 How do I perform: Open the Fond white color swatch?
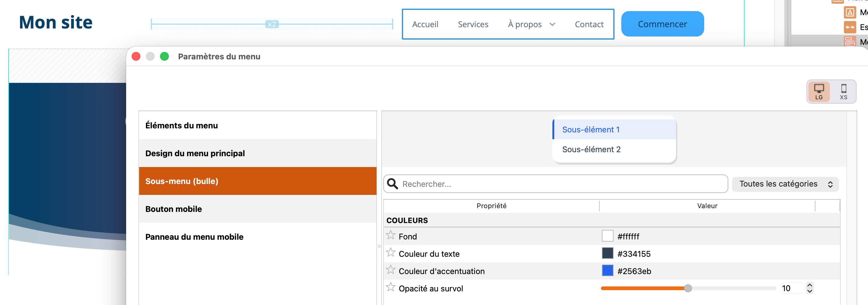607,236
